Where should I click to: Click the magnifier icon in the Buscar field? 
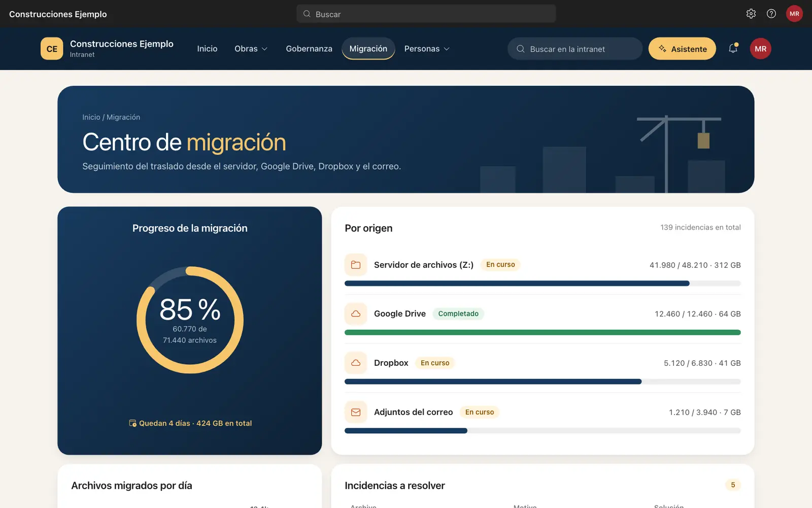coord(307,14)
